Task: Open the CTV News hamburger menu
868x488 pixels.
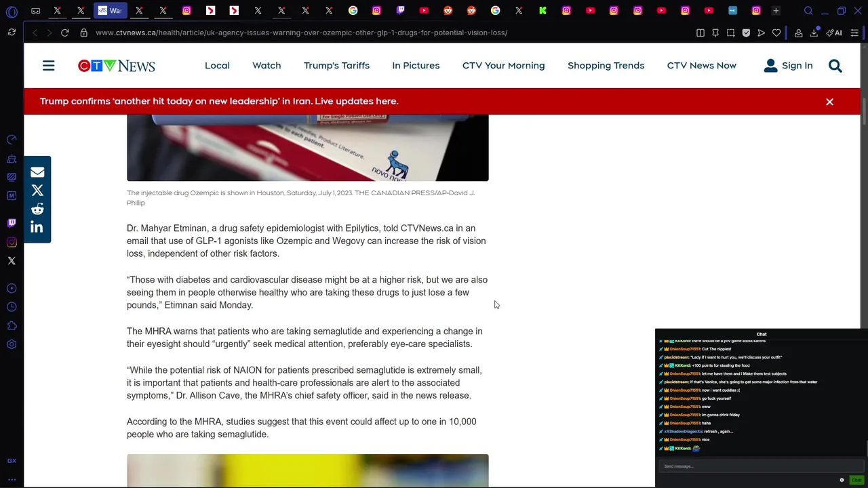Action: tap(48, 66)
